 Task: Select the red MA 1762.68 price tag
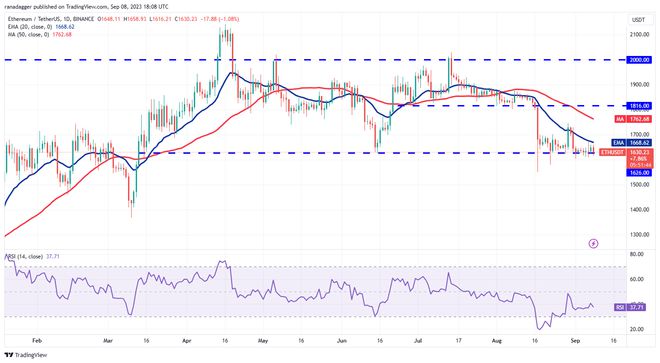[633, 119]
